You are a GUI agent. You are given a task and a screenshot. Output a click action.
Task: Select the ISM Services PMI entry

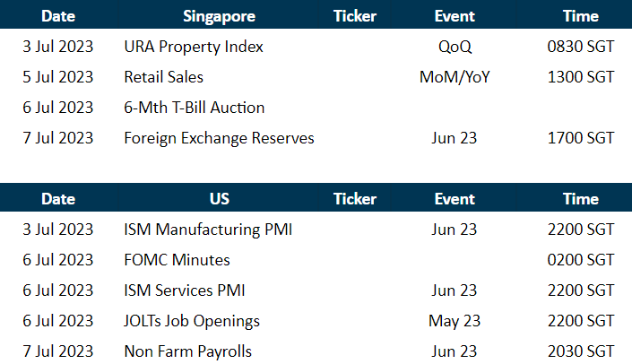[x=185, y=290]
